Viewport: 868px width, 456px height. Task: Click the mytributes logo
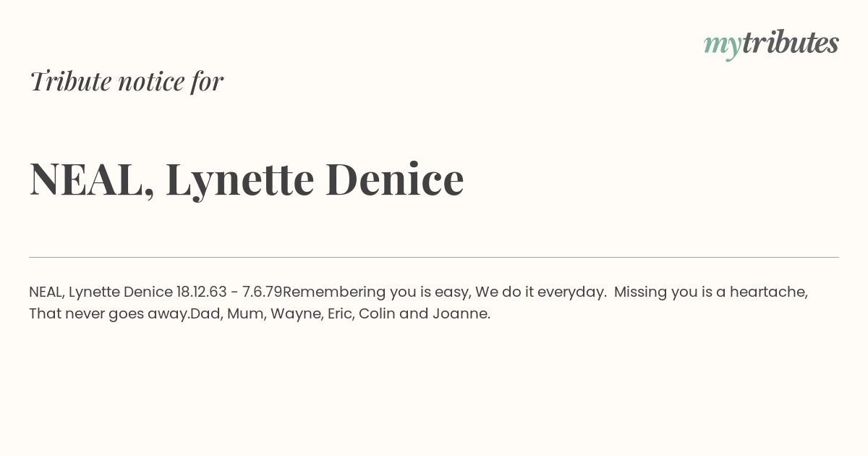(x=771, y=44)
